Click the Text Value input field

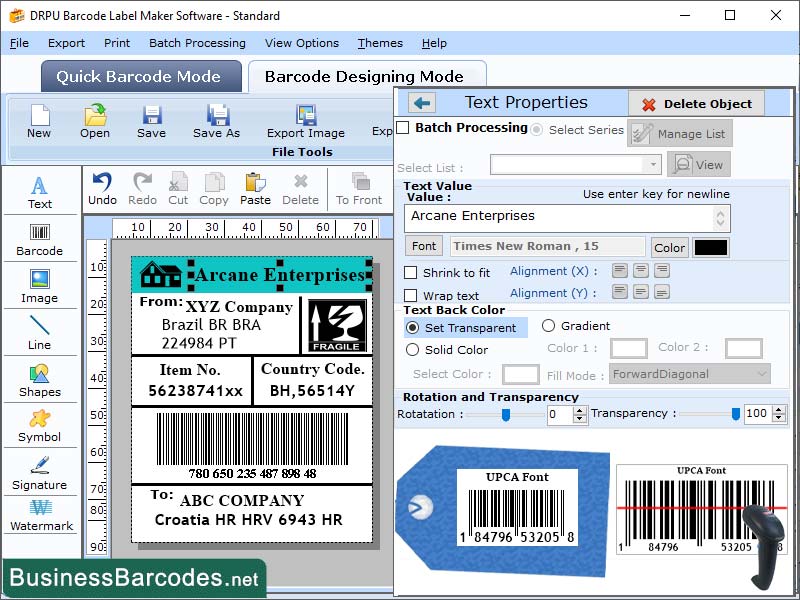click(567, 218)
